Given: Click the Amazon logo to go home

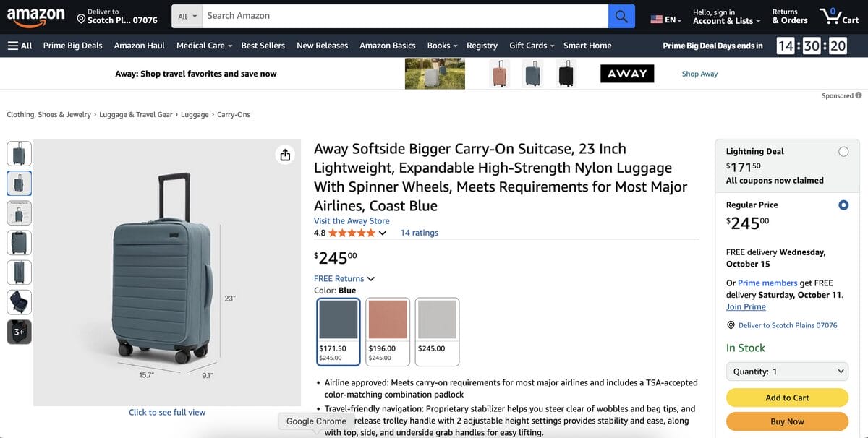Looking at the screenshot, I should 36,16.
